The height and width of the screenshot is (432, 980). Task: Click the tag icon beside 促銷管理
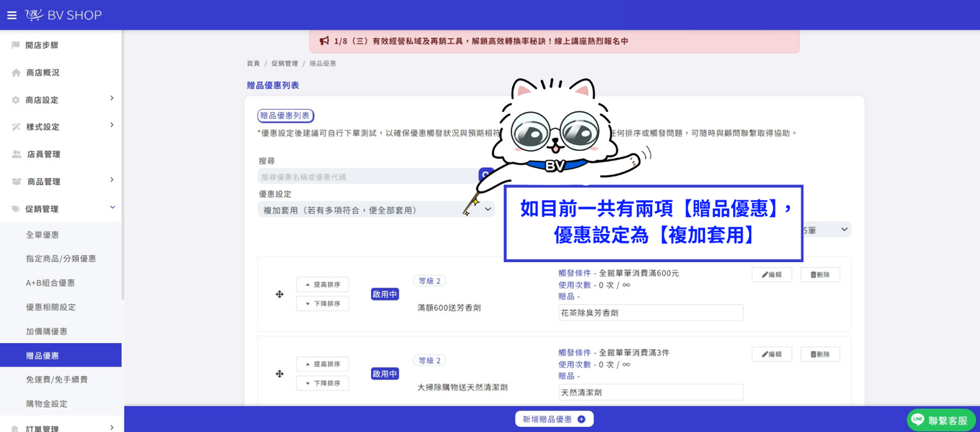[16, 209]
